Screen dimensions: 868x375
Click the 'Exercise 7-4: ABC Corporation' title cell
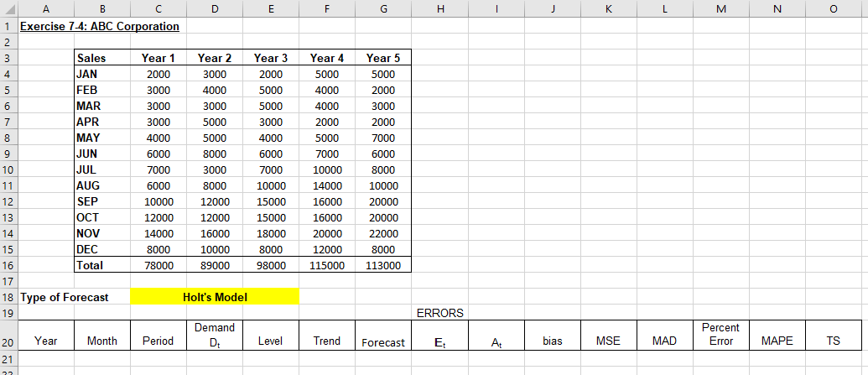[100, 26]
